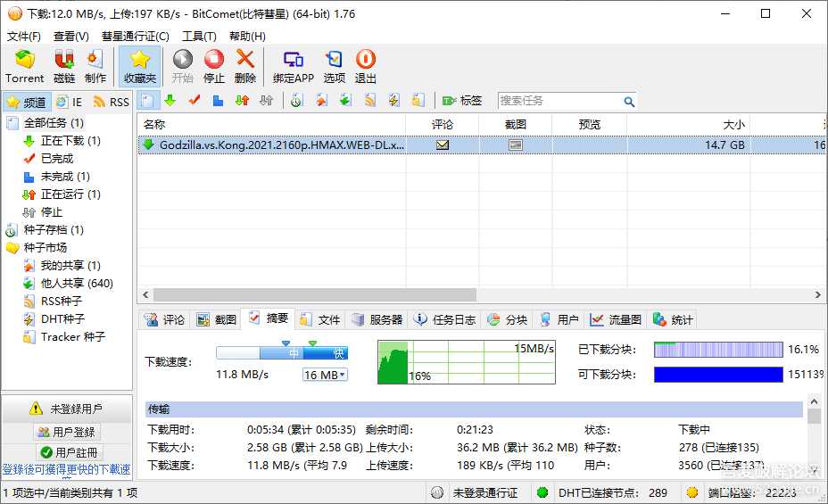This screenshot has width=828, height=504.
Task: Stop the task with 停止 button
Action: pos(214,66)
